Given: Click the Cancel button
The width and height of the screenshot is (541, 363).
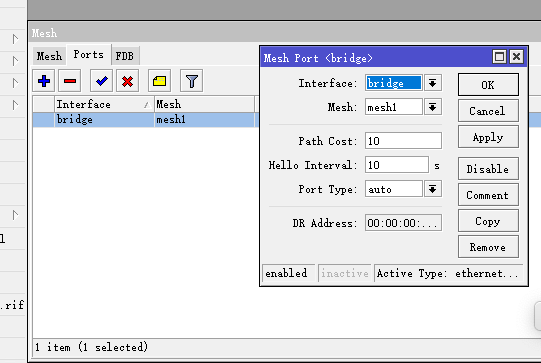Looking at the screenshot, I should [488, 111].
